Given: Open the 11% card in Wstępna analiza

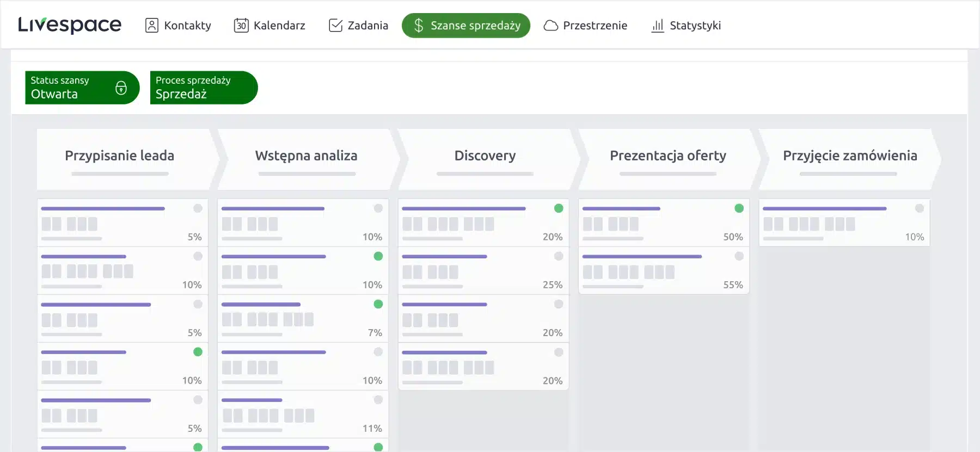Looking at the screenshot, I should 303,414.
